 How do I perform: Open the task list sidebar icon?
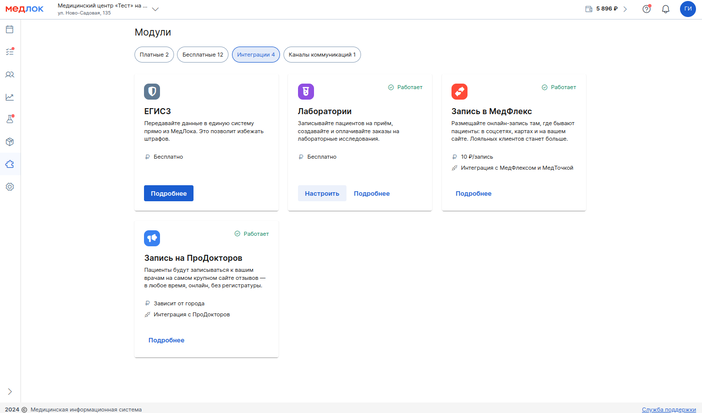coord(9,52)
